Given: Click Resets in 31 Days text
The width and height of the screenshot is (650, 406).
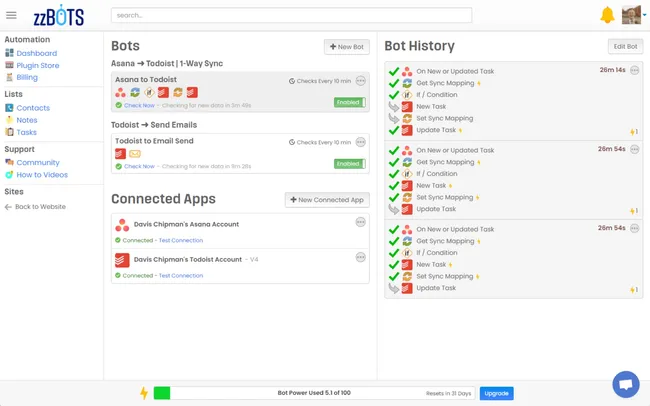Looking at the screenshot, I should [x=448, y=393].
